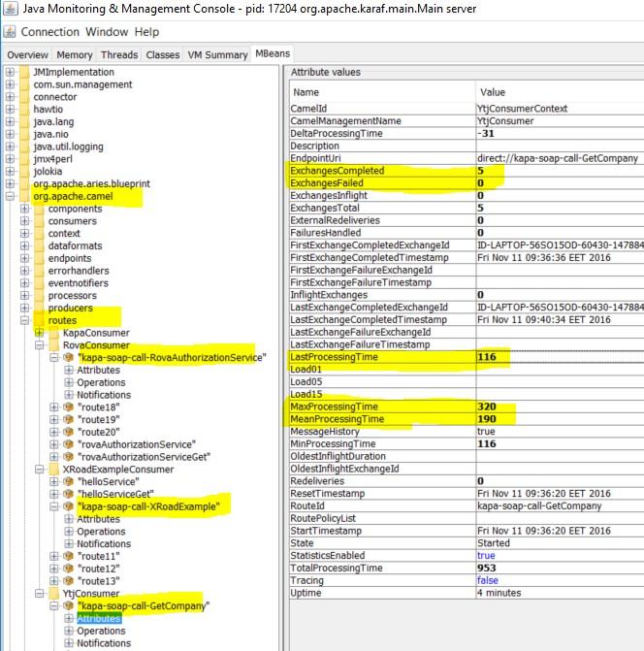Click the MBean icon of kapa-soap-call-RovaAuthorizationService
644x651 pixels.
pos(69,357)
